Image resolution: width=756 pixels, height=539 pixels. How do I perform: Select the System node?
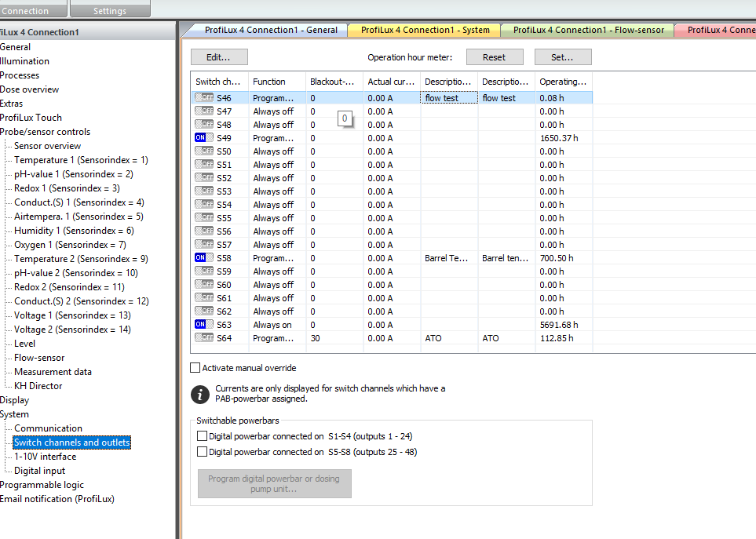click(14, 414)
